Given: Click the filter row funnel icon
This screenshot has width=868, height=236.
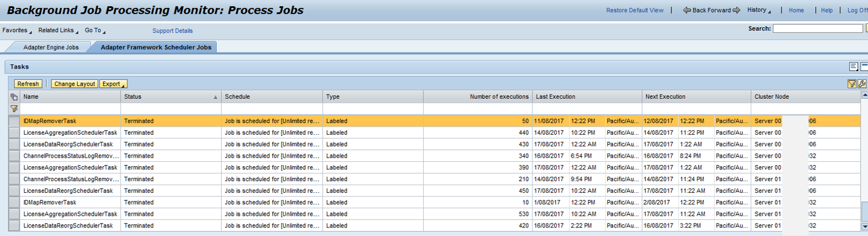Looking at the screenshot, I should (14, 109).
